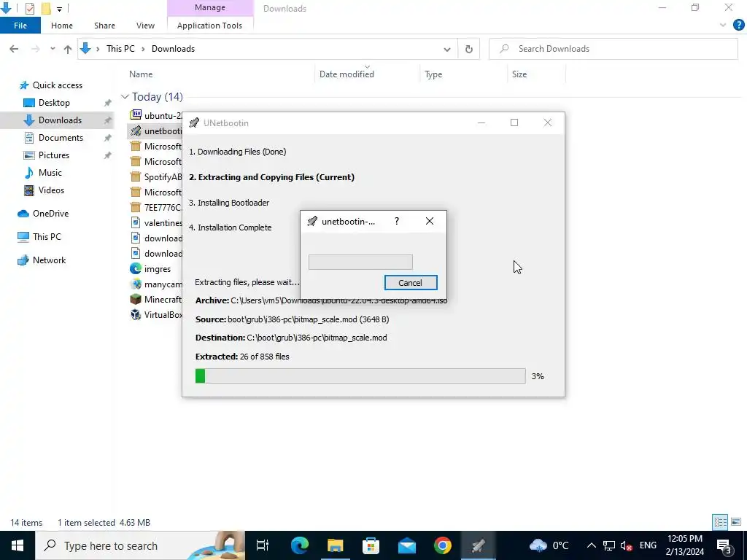Select Pictures in the navigation pane
Screen dimensions: 747x560
(53, 155)
